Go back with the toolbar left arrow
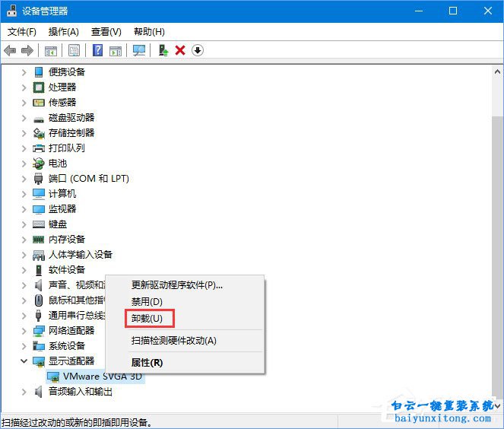The height and width of the screenshot is (429, 504). (x=10, y=50)
